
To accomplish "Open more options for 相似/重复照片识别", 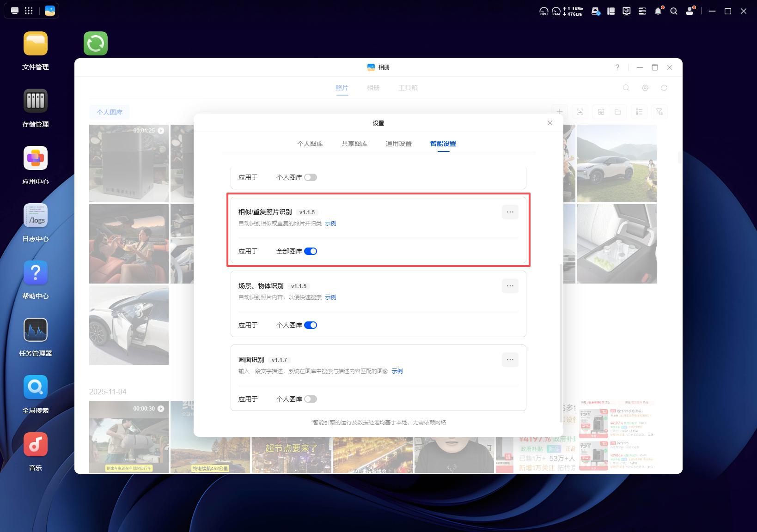I will [510, 212].
